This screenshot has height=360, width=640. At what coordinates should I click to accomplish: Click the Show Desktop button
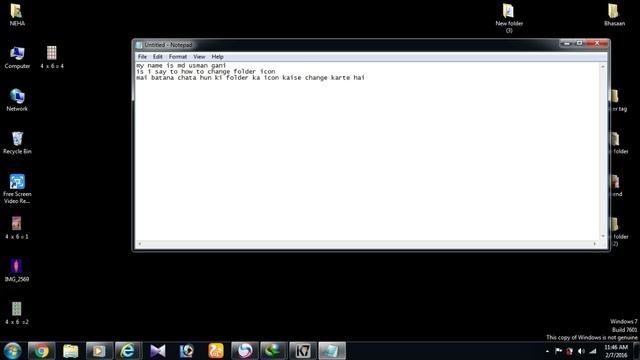636,351
